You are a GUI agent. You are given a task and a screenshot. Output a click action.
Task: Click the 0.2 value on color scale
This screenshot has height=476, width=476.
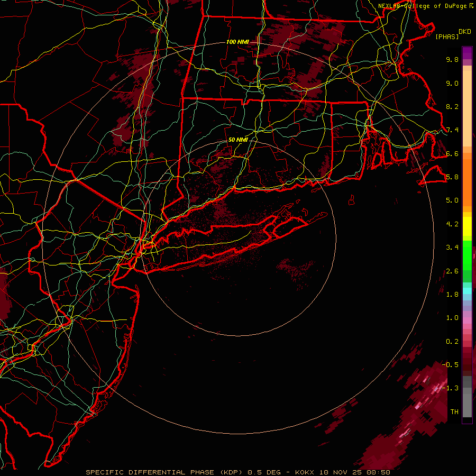(452, 342)
